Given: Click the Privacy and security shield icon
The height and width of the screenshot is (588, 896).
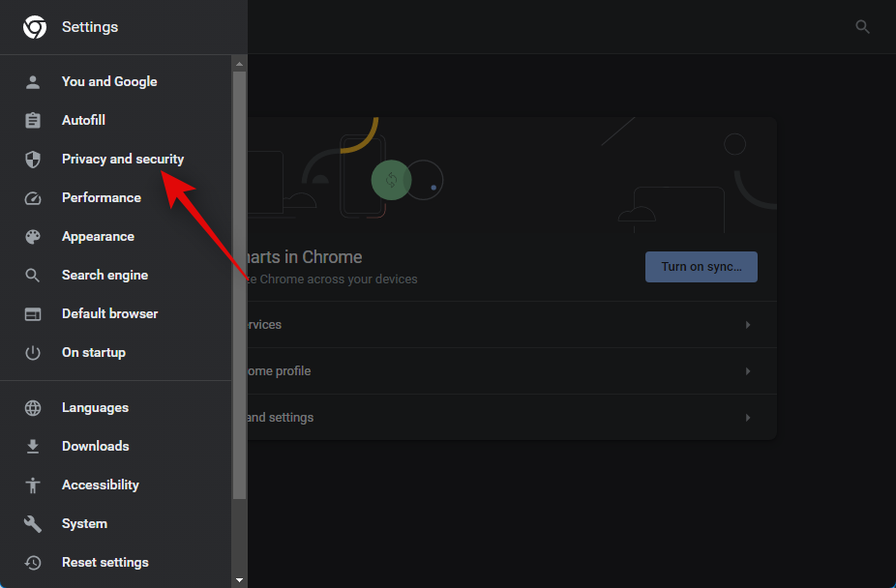Looking at the screenshot, I should click(33, 160).
